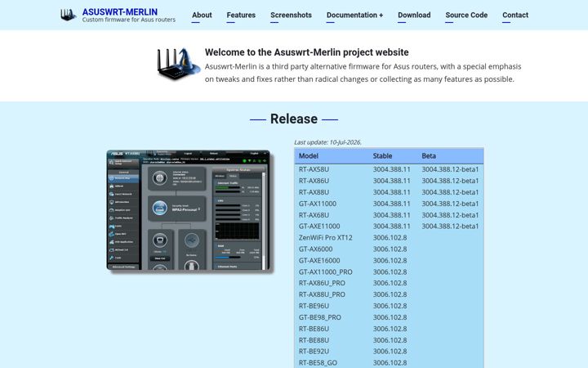Select the Welcome to the Asuswrt-Merlin heading
The height and width of the screenshot is (368, 588).
pyautogui.click(x=307, y=52)
